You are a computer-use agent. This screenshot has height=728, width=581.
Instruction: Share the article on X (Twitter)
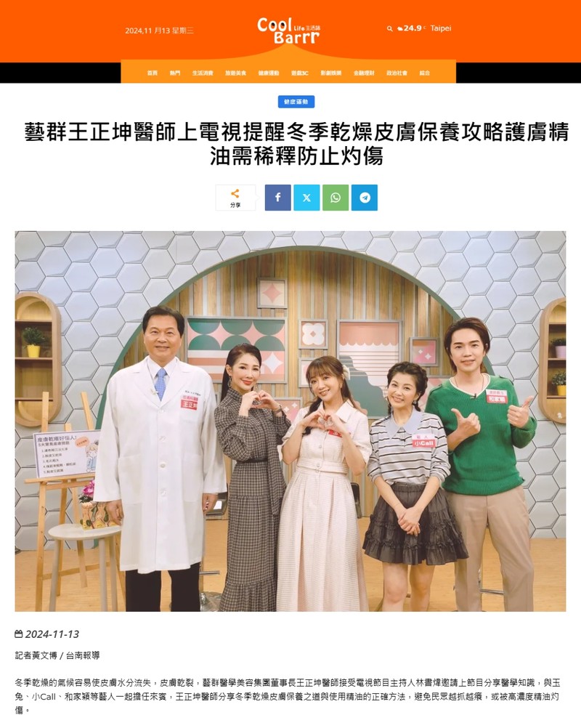click(306, 198)
